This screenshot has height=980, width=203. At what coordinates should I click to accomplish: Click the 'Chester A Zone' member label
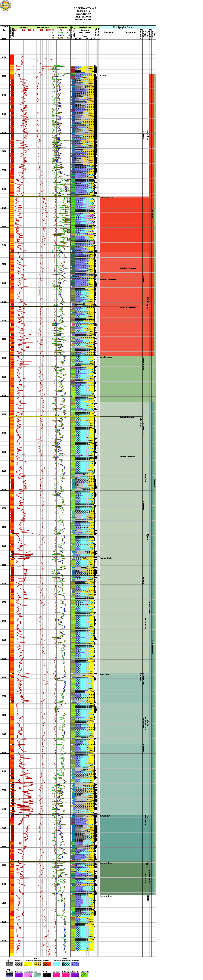(x=106, y=896)
